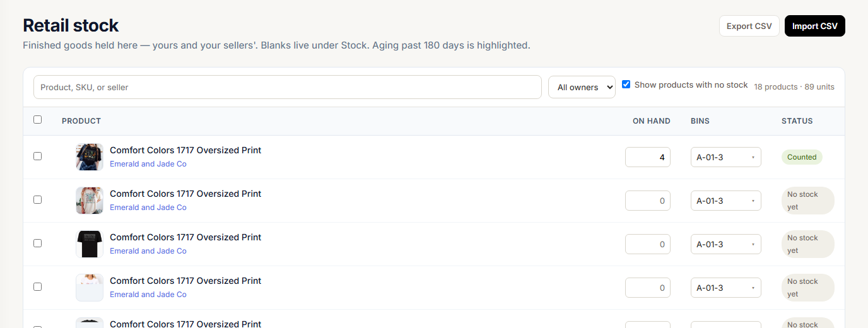This screenshot has width=868, height=328.
Task: Click the BINS column header
Action: point(700,121)
